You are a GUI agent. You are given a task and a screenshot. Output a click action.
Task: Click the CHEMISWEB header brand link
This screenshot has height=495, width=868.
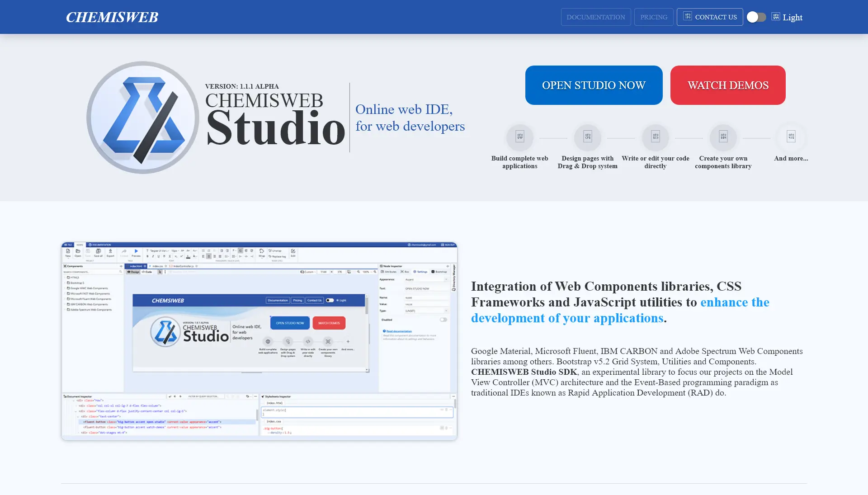(112, 17)
